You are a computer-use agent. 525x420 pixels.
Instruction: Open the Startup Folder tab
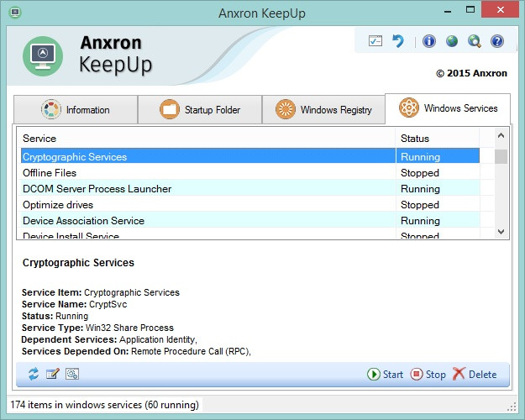[200, 109]
